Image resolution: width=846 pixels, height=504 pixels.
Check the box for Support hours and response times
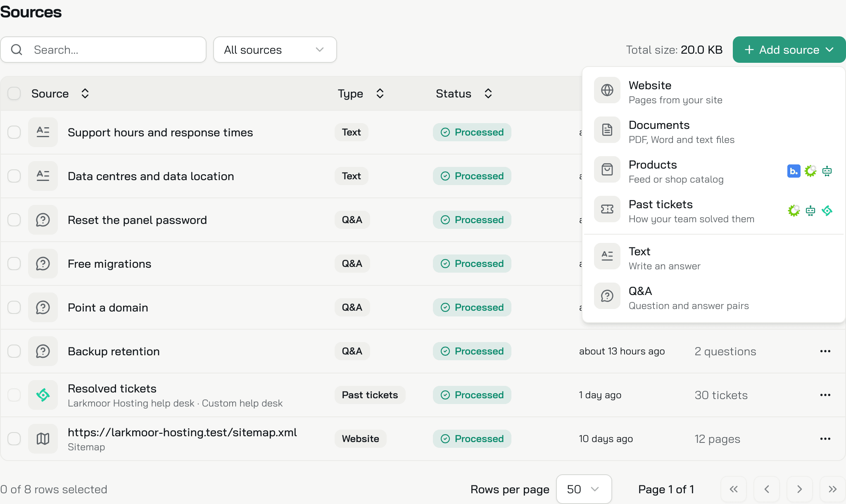tap(14, 132)
